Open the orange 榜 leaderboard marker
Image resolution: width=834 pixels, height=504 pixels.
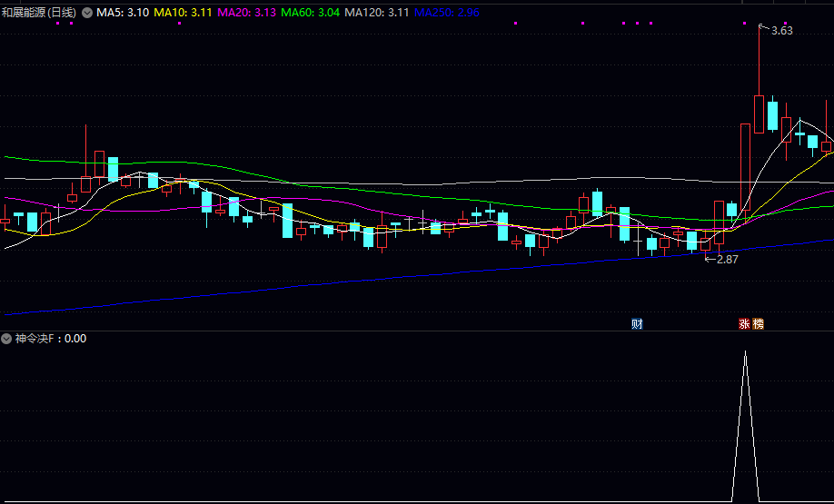(x=758, y=324)
